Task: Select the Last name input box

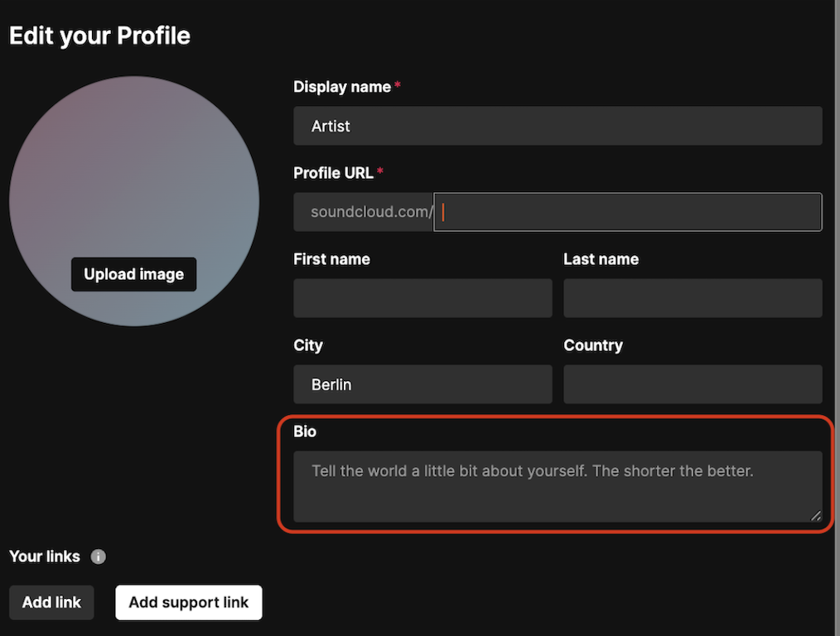Action: click(693, 298)
